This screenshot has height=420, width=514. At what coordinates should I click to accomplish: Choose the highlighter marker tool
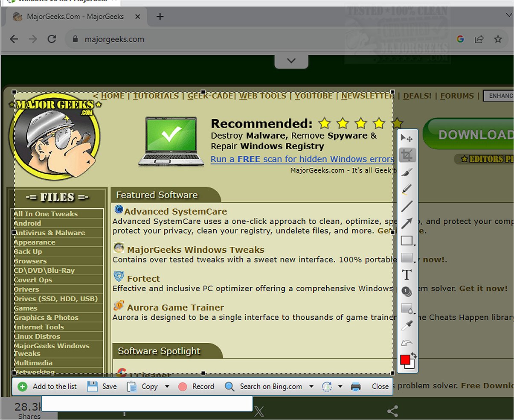pyautogui.click(x=407, y=189)
